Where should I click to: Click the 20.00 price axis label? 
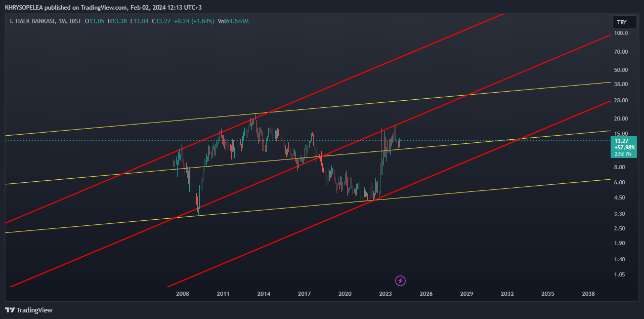coord(621,118)
